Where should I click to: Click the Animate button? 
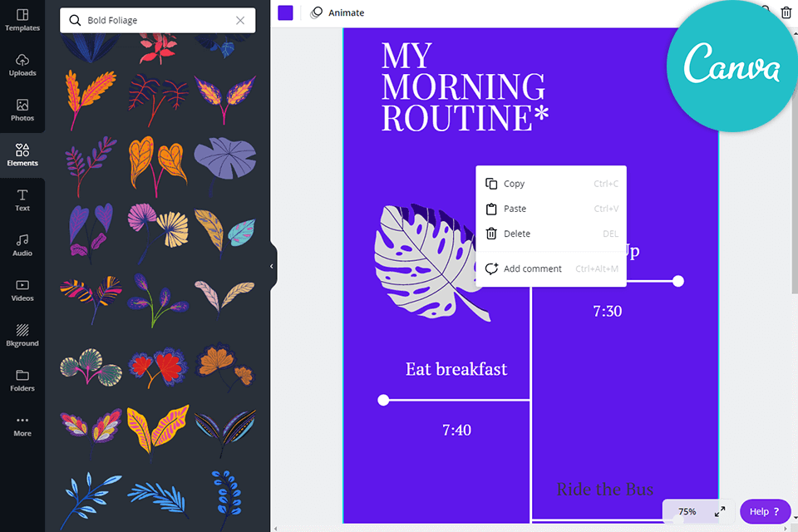tap(337, 12)
